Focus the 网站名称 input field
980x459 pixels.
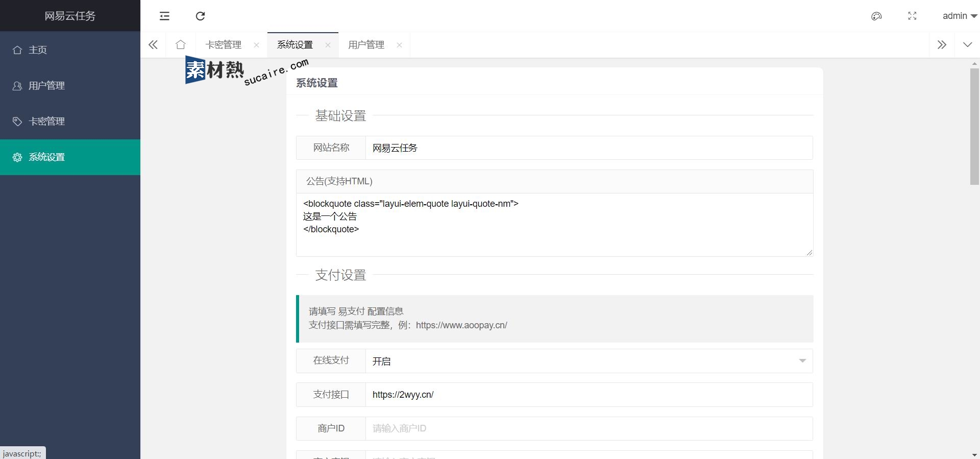(589, 148)
